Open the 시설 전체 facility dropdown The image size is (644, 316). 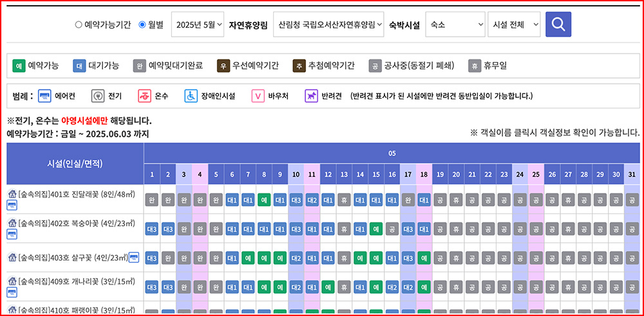[x=514, y=25]
